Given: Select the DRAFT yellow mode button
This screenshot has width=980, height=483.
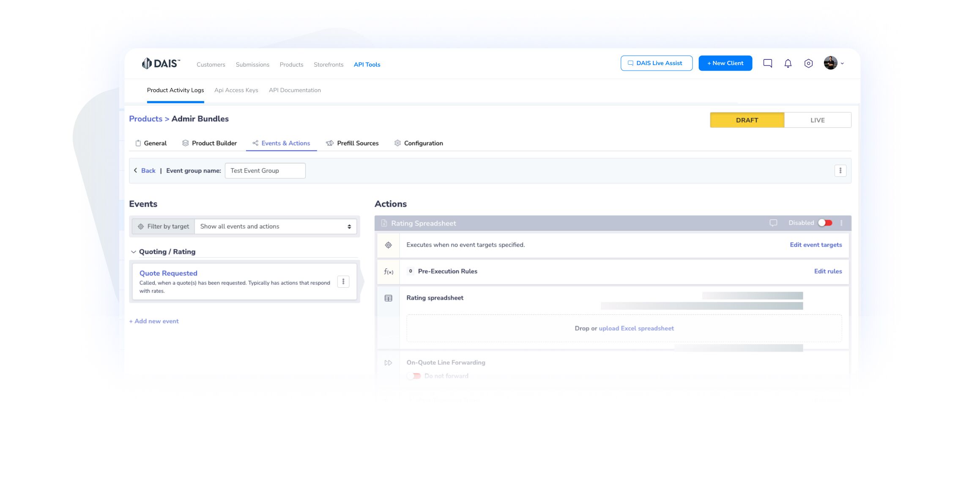Looking at the screenshot, I should [x=747, y=120].
